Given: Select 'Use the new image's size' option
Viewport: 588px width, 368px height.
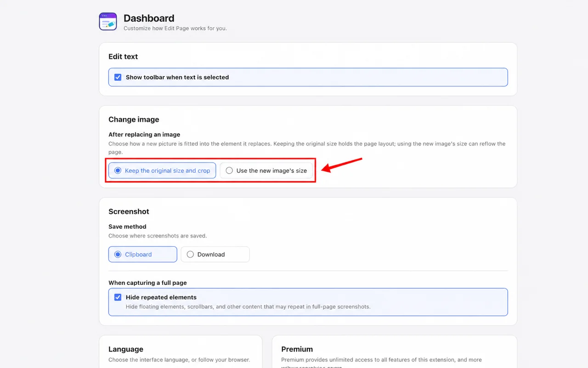Looking at the screenshot, I should coord(266,170).
